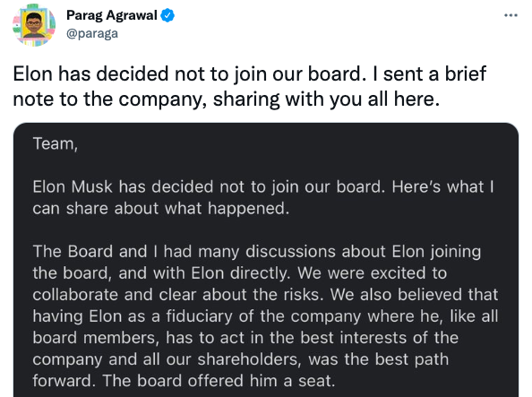Click the "Team," greeting in the note
This screenshot has width=532, height=397.
[x=56, y=144]
